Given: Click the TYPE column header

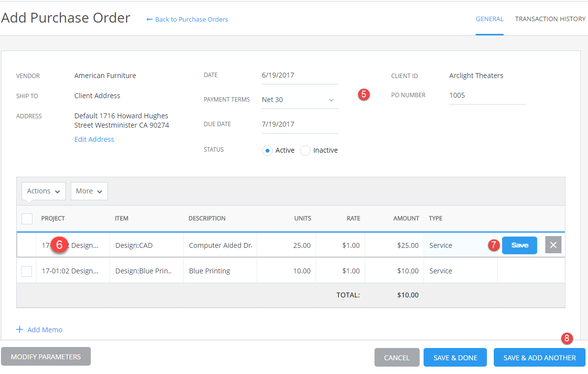Looking at the screenshot, I should click(x=435, y=218).
